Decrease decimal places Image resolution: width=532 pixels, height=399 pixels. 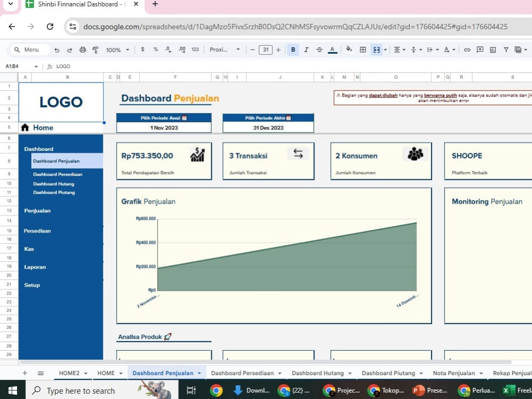click(x=168, y=49)
